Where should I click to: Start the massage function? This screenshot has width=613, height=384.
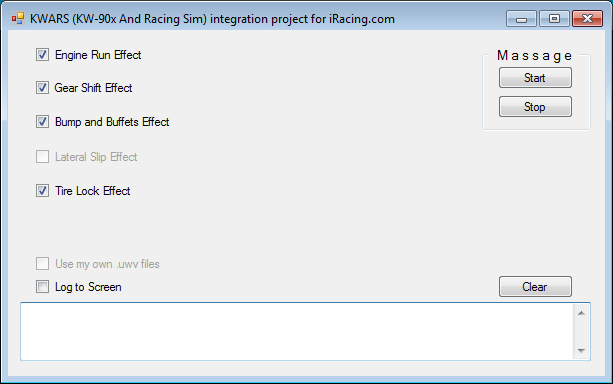pos(535,77)
